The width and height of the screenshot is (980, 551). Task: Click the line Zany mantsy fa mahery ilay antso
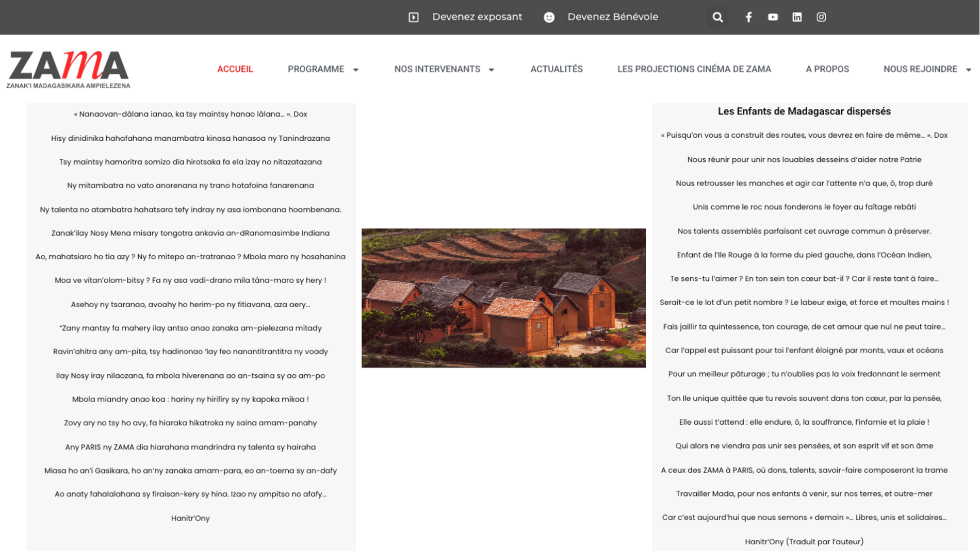click(x=190, y=328)
